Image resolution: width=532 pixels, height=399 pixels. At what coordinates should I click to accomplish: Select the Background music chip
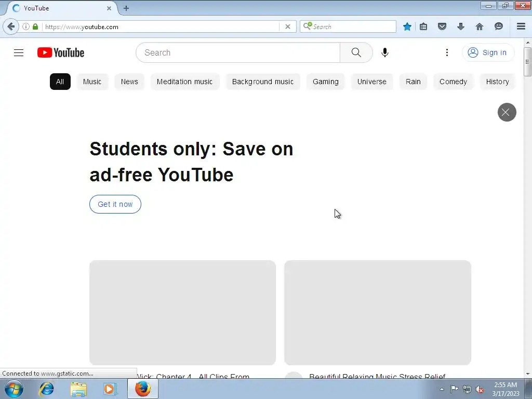pyautogui.click(x=262, y=82)
